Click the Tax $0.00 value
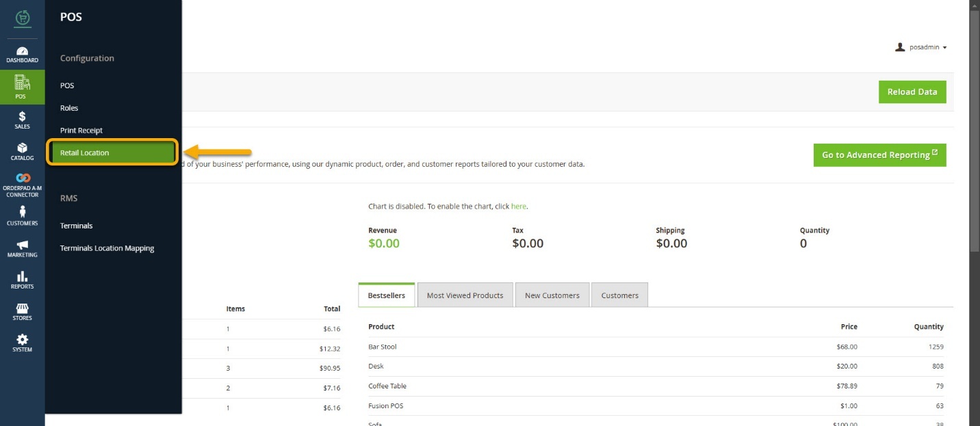The image size is (980, 426). (528, 243)
